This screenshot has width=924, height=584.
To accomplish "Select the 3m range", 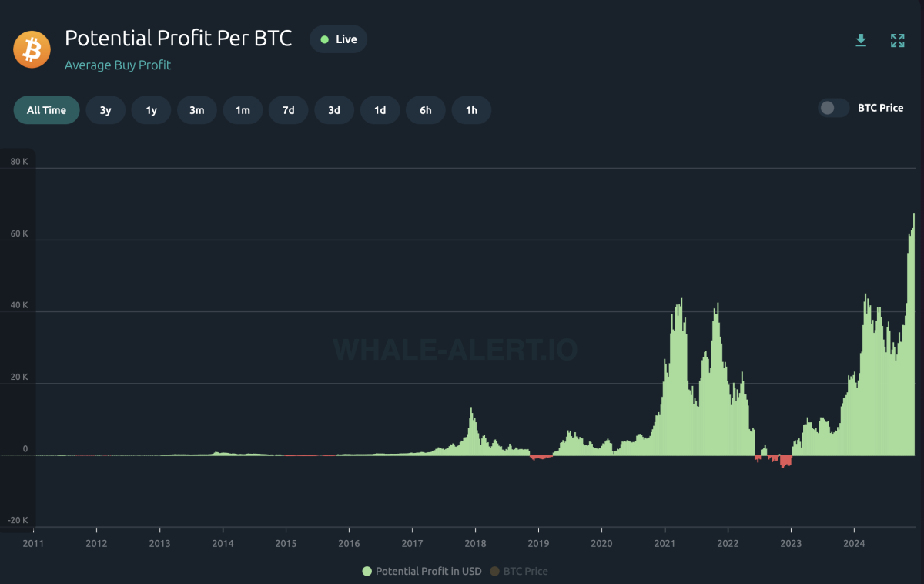I will pyautogui.click(x=196, y=110).
